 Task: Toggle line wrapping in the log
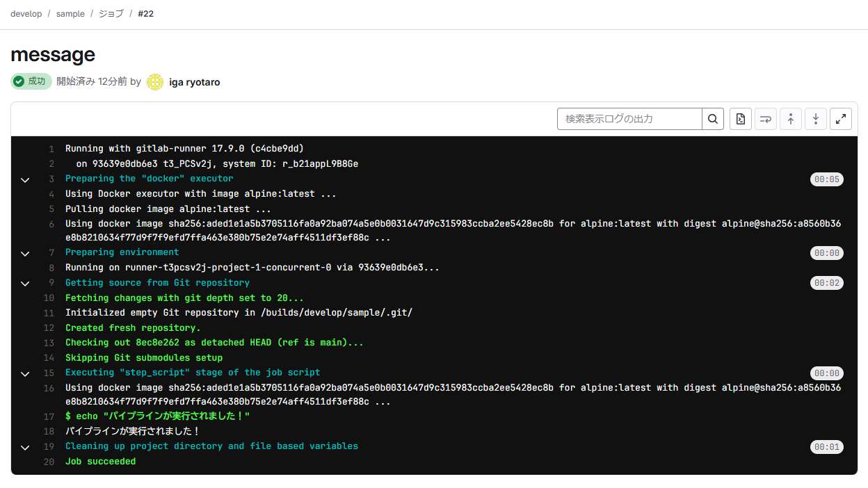[x=765, y=118]
